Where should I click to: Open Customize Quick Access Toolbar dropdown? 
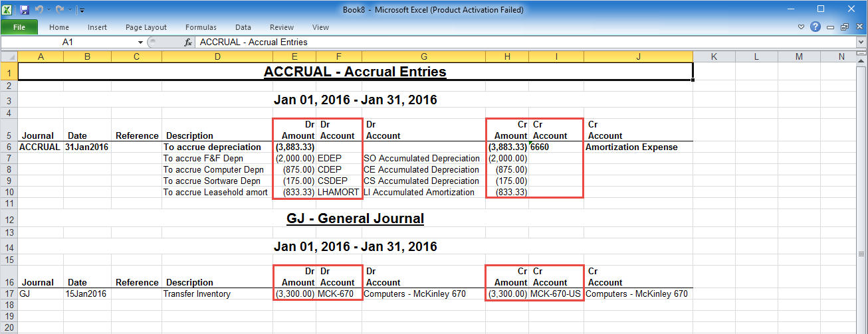point(80,10)
